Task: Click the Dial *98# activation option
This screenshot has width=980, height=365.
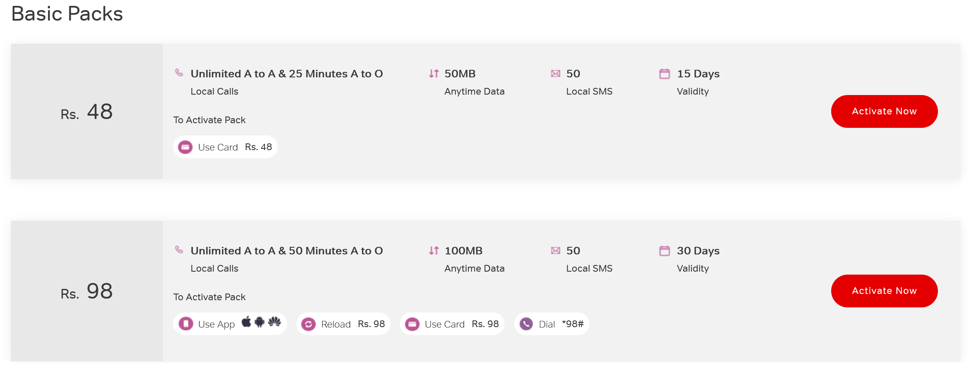Action: (x=552, y=324)
